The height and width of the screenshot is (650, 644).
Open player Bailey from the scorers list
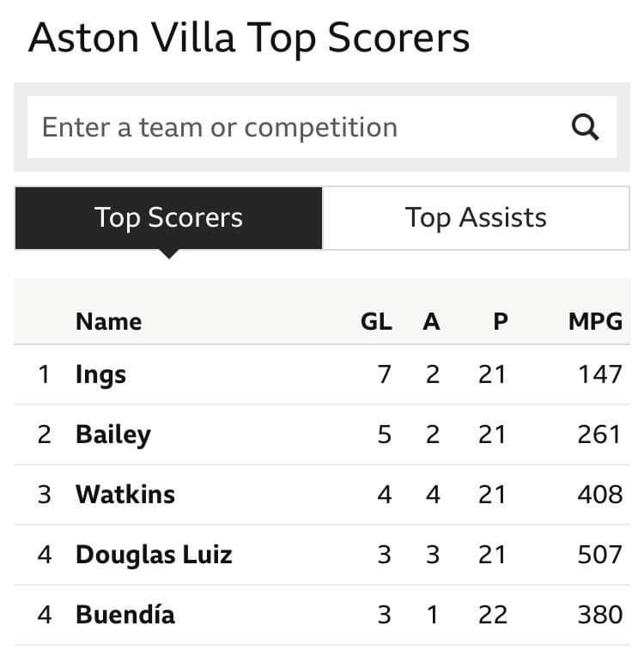(112, 434)
